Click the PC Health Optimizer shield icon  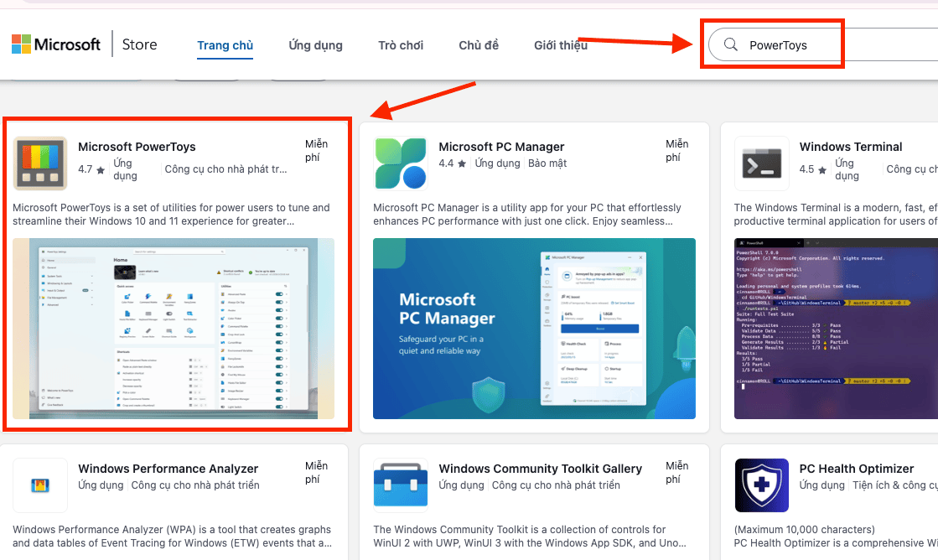[761, 485]
